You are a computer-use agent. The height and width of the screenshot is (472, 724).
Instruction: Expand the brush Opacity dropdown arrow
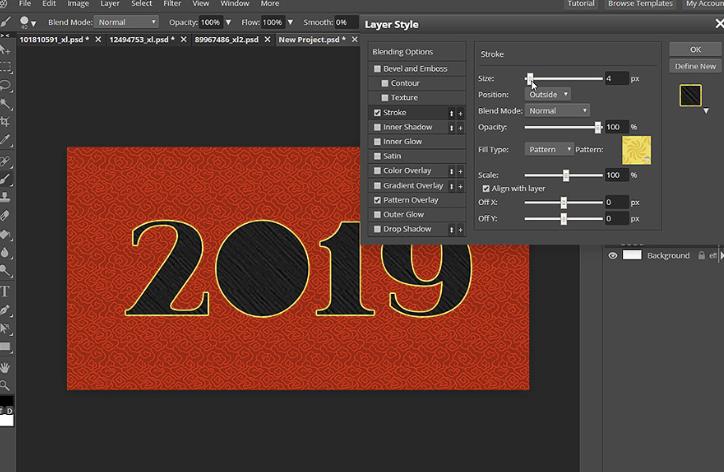point(228,22)
